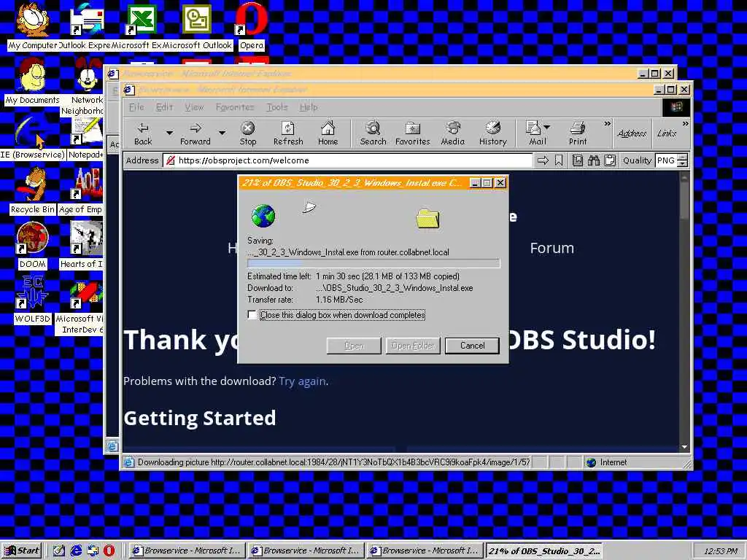Screen dimensions: 747x560
Task: Switch to first Browservice taskbar window
Action: (187, 551)
